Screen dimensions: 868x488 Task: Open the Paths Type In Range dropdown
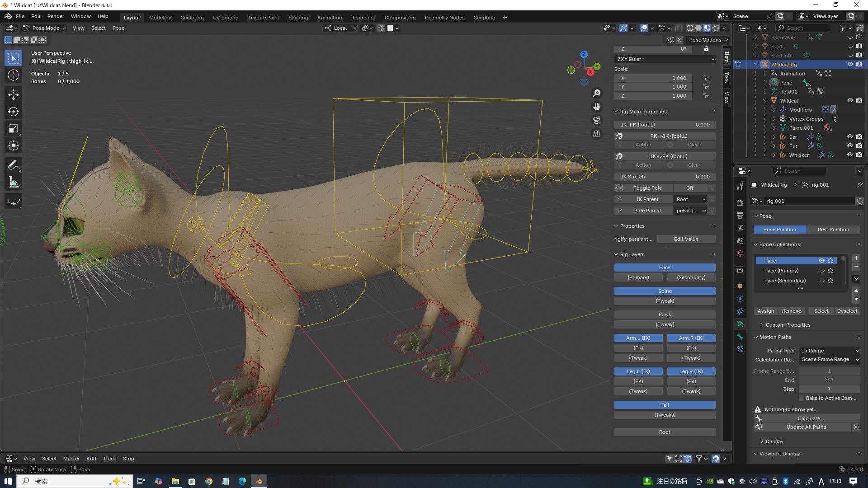click(x=830, y=351)
